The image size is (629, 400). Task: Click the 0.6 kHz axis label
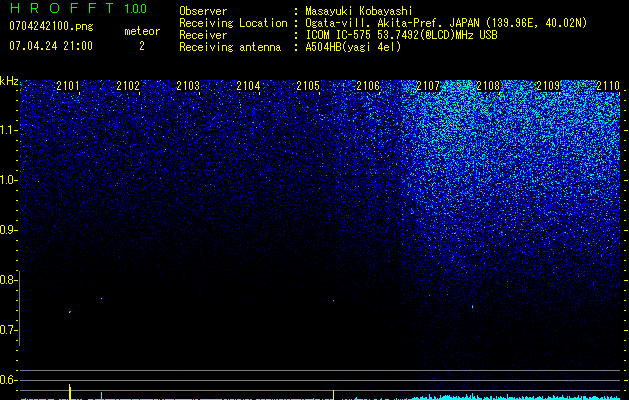pyautogui.click(x=8, y=380)
